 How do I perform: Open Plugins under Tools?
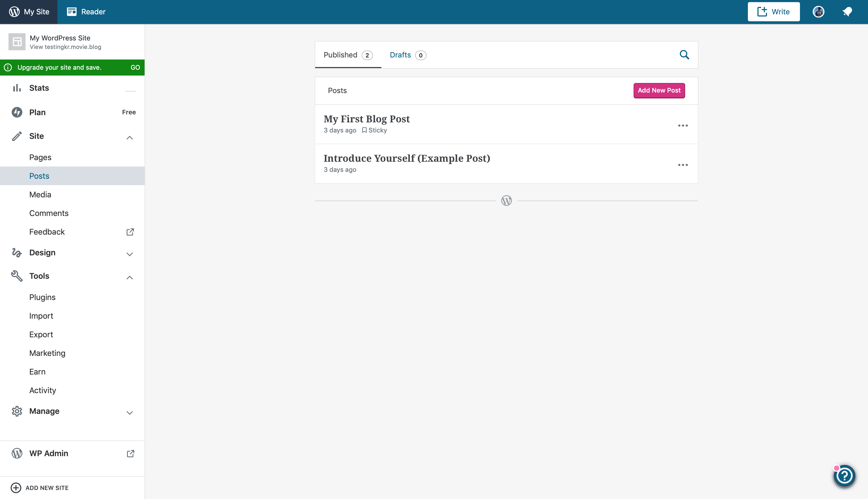click(x=72, y=297)
